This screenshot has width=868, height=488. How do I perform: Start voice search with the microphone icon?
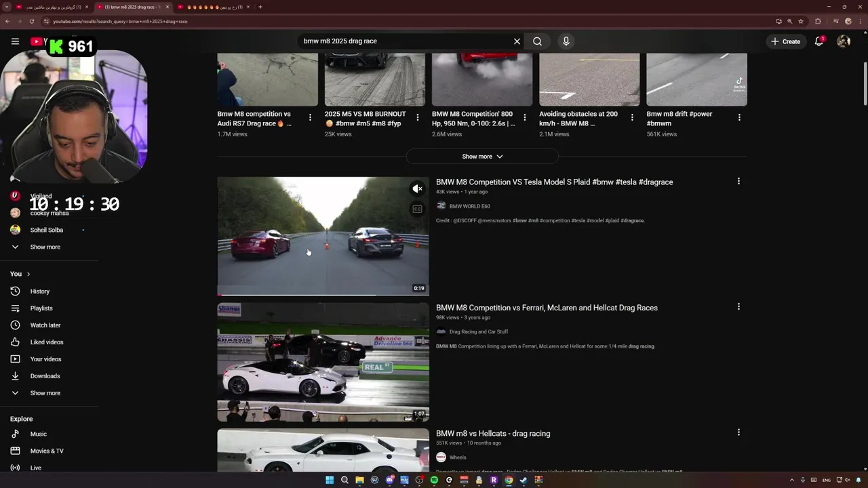(x=566, y=41)
